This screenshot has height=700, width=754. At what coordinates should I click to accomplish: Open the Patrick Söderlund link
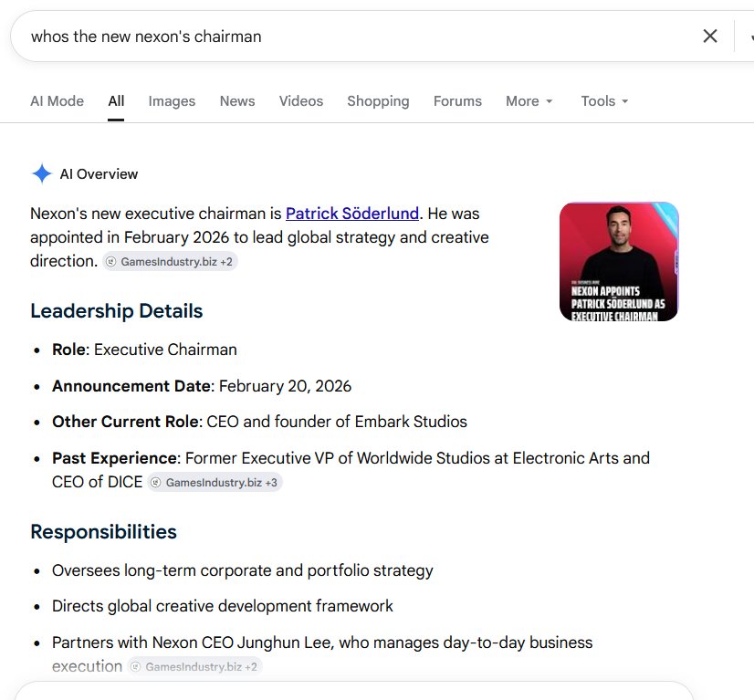click(x=352, y=214)
